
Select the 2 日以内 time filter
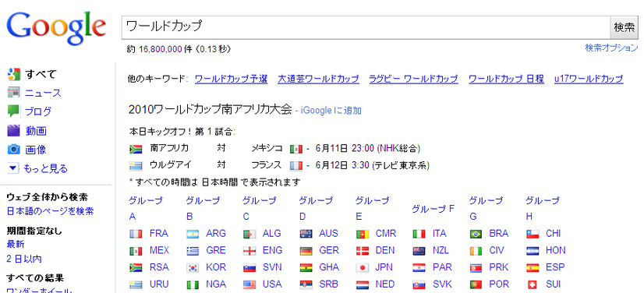pyautogui.click(x=24, y=259)
